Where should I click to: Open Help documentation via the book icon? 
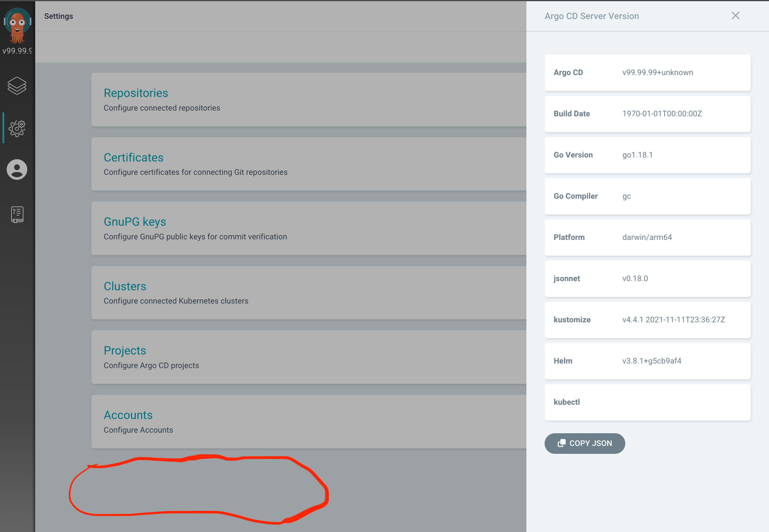17,214
